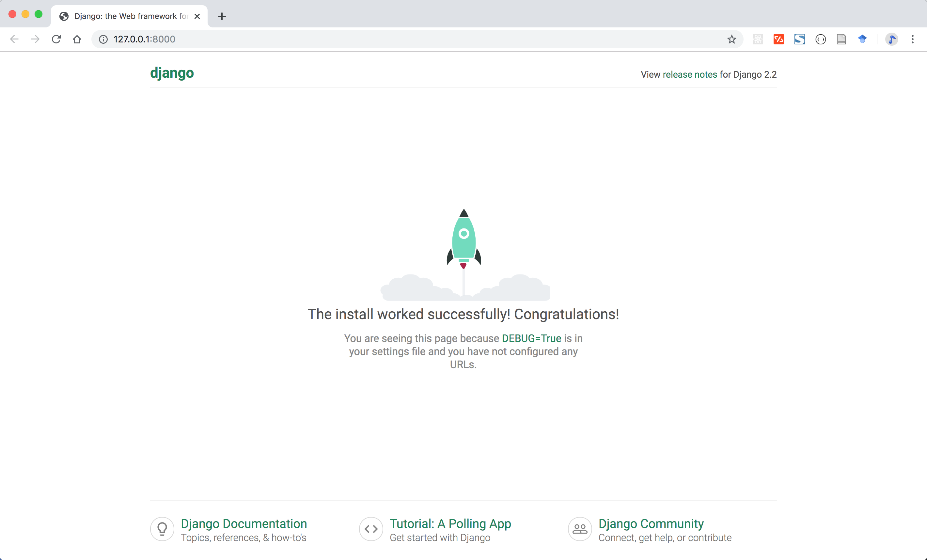Image resolution: width=927 pixels, height=560 pixels.
Task: View site information icon in address bar
Action: (103, 39)
